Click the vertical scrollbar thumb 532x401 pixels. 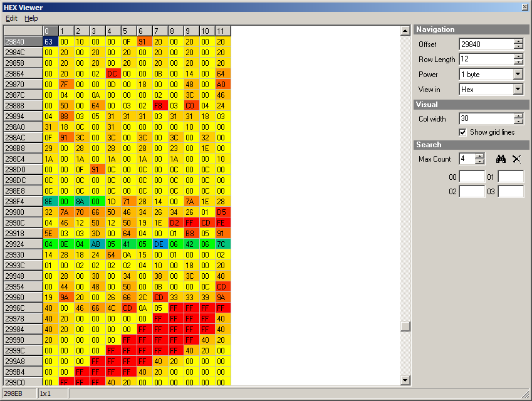405,326
